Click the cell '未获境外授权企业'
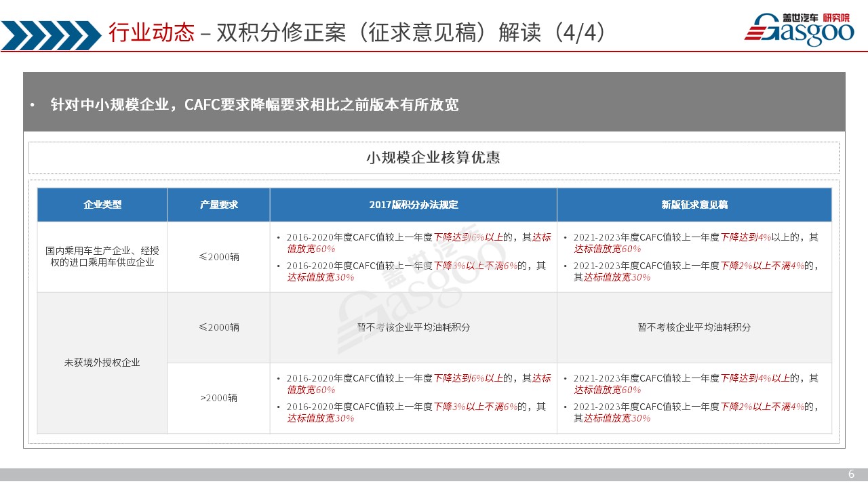The image size is (868, 488). point(102,363)
